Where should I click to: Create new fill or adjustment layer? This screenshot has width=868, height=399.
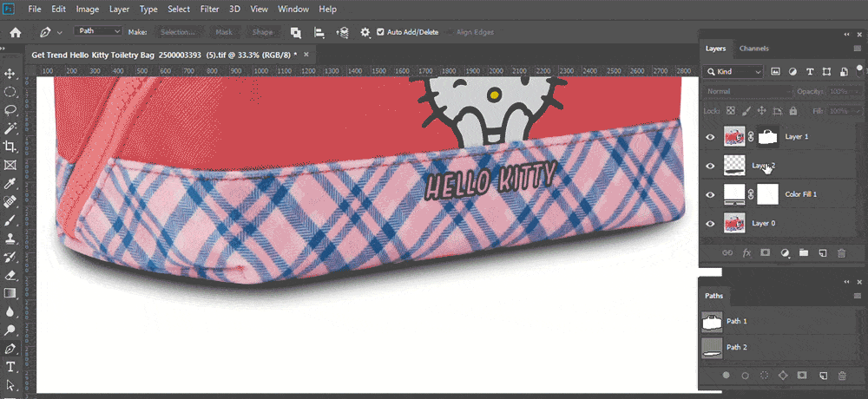tap(785, 253)
